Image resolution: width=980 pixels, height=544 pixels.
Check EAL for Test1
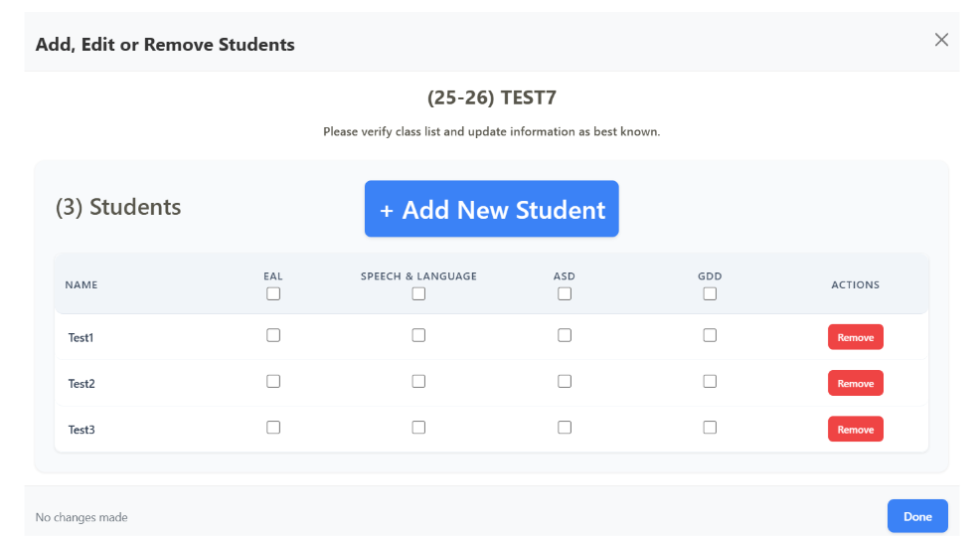[x=273, y=335]
